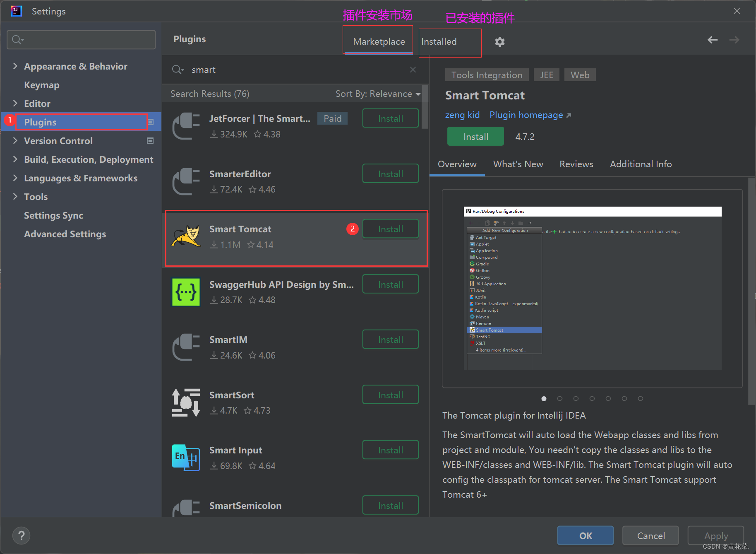Click the project-level icon beside Plugins
The height and width of the screenshot is (554, 756).
151,122
